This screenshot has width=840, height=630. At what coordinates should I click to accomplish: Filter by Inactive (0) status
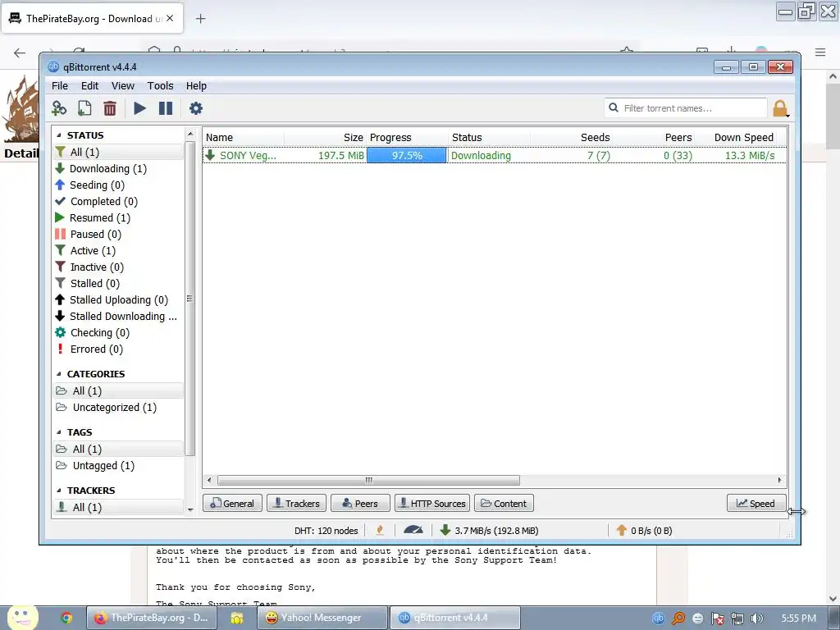click(x=118, y=267)
